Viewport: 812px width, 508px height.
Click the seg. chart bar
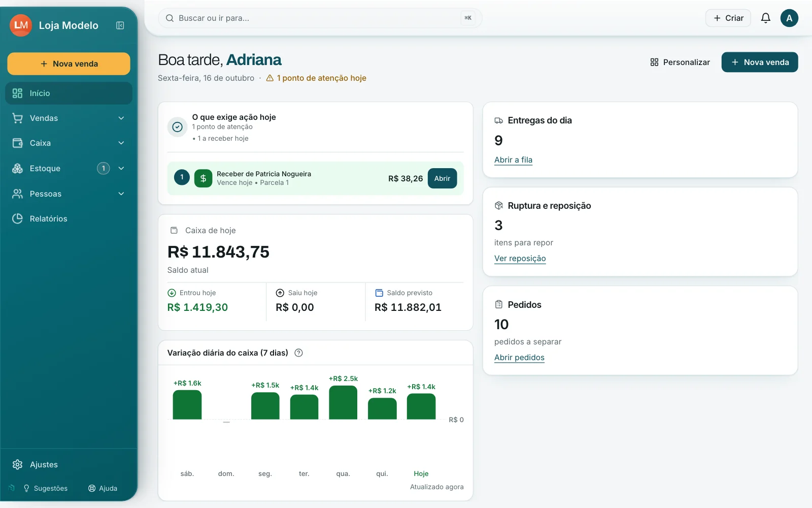[265, 406]
